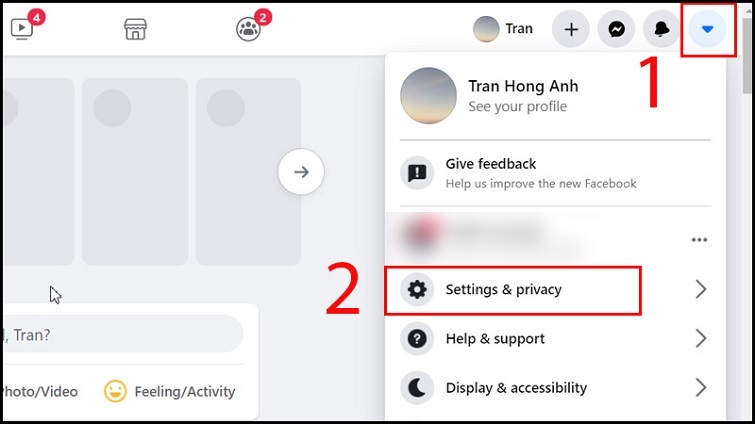
Task: Click the post composer input field
Action: pos(123,334)
